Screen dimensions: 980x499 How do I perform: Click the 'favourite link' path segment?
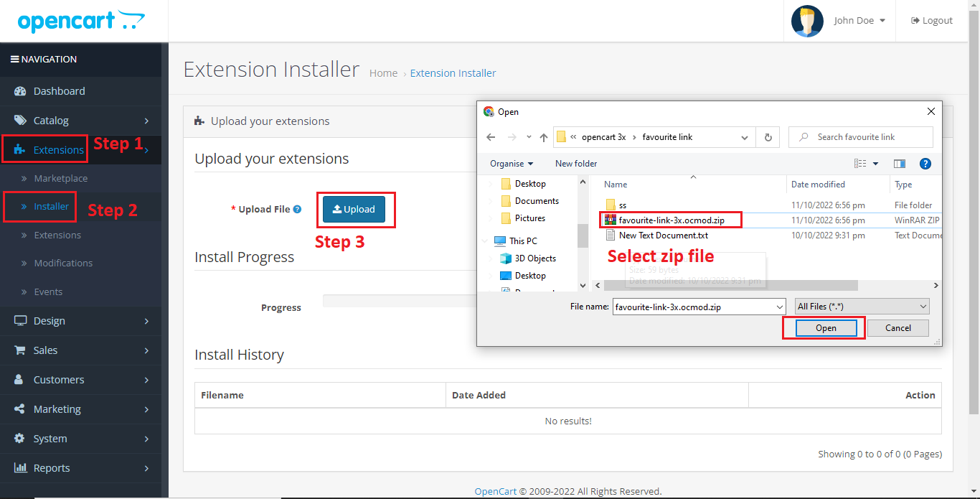coord(667,137)
